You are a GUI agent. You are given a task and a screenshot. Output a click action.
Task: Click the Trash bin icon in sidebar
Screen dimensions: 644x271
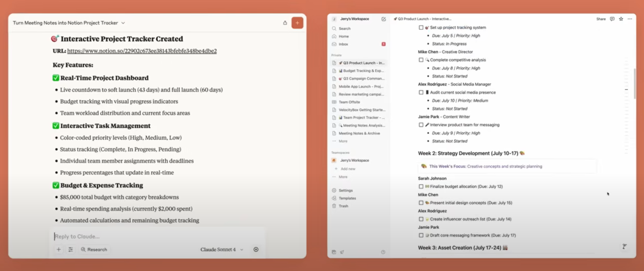334,206
